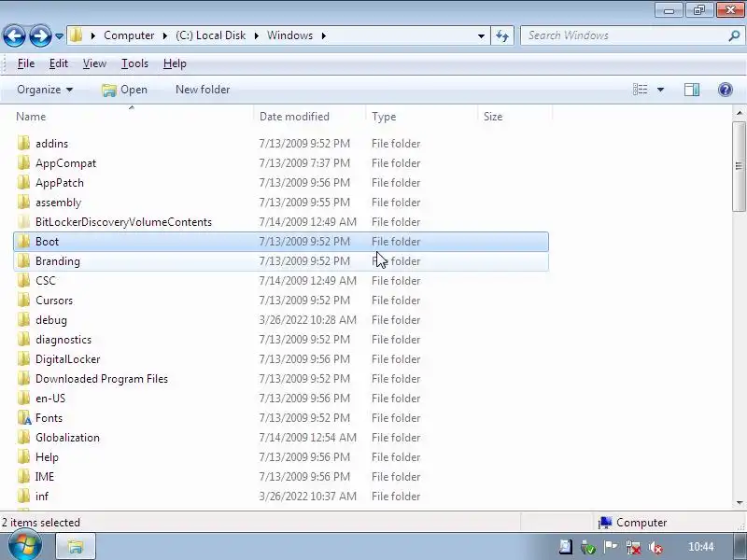Select the Branding folder icon
Viewport: 747px width, 560px height.
coord(23,261)
